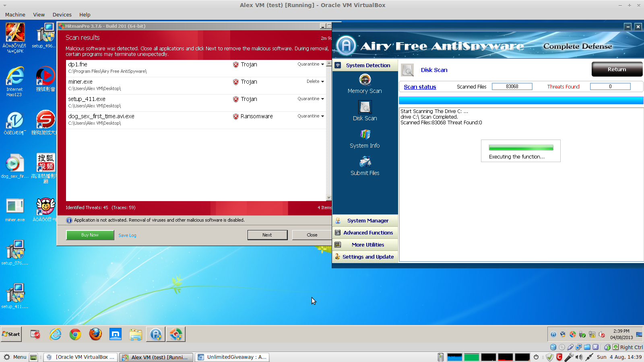Click the host speaker volume icon
Viewport: 644px width, 362px height.
pyautogui.click(x=579, y=357)
